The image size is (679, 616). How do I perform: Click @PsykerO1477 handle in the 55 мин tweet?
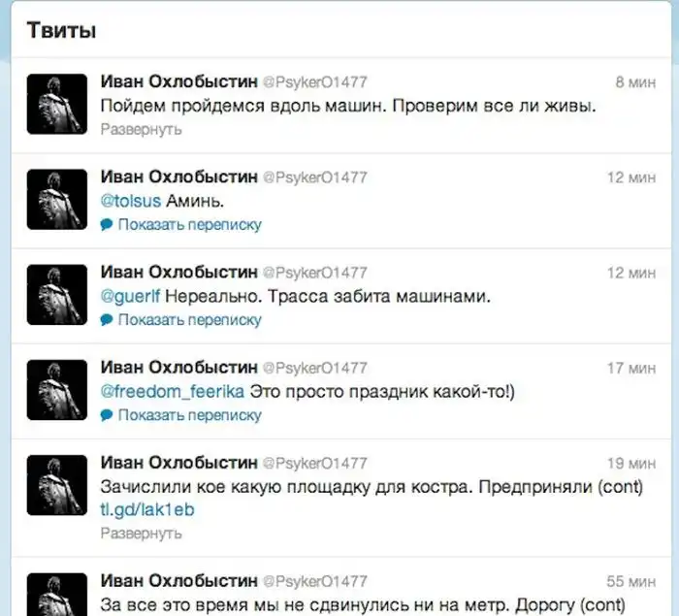coord(315,581)
